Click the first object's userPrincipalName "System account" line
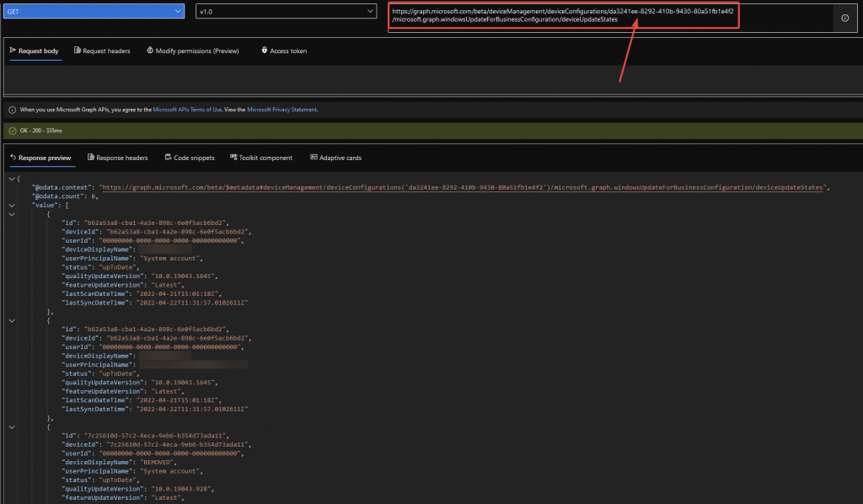The height and width of the screenshot is (504, 863). click(132, 258)
